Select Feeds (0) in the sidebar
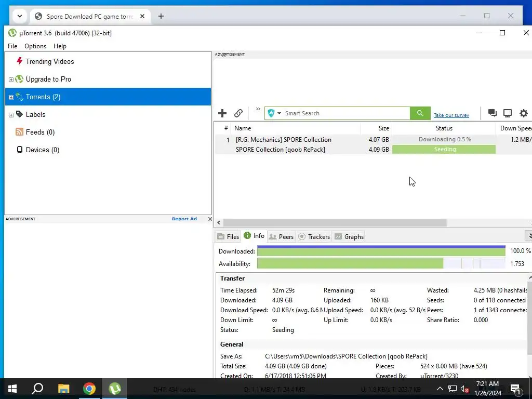 point(40,132)
